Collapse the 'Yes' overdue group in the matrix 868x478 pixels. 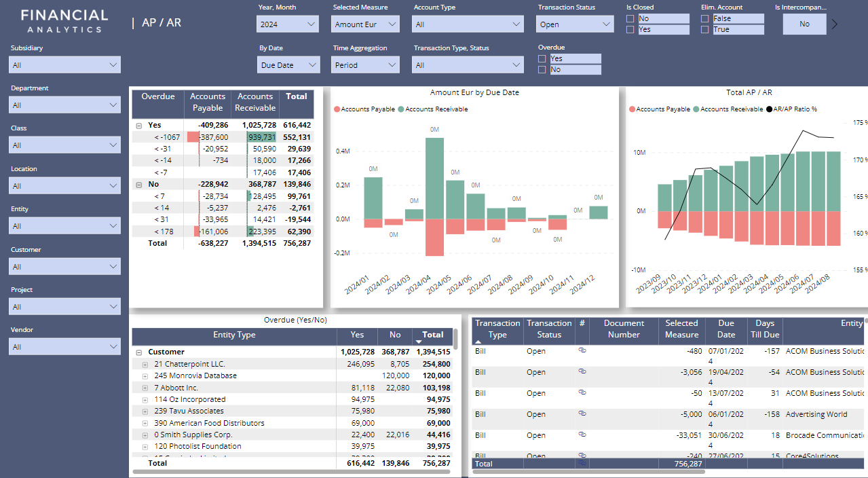(139, 126)
